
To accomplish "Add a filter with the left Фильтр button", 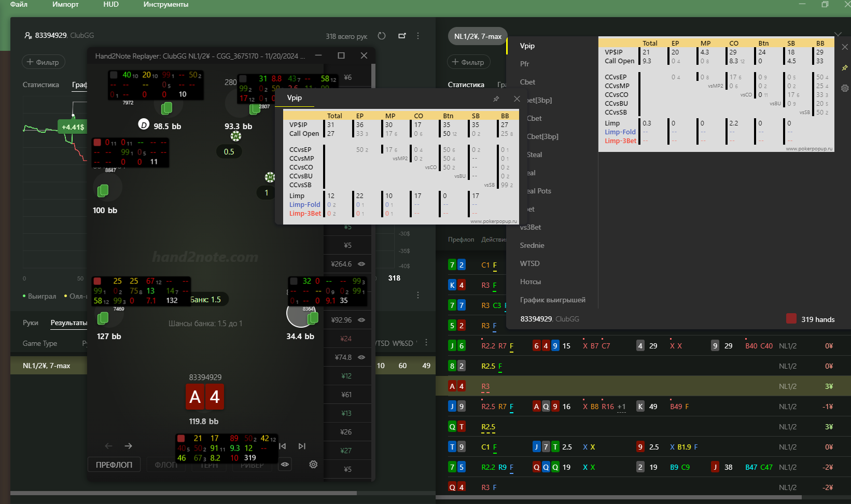I will pyautogui.click(x=44, y=62).
